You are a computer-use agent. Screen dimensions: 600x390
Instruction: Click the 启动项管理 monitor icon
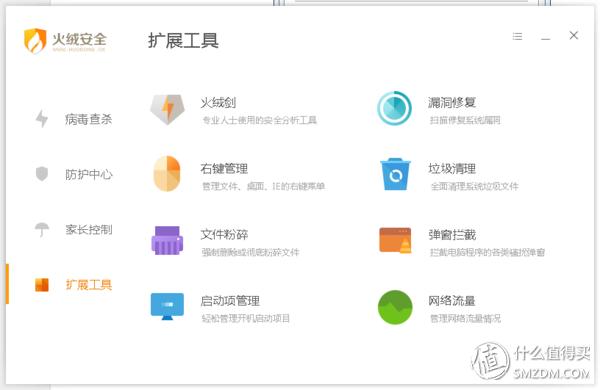tap(167, 306)
